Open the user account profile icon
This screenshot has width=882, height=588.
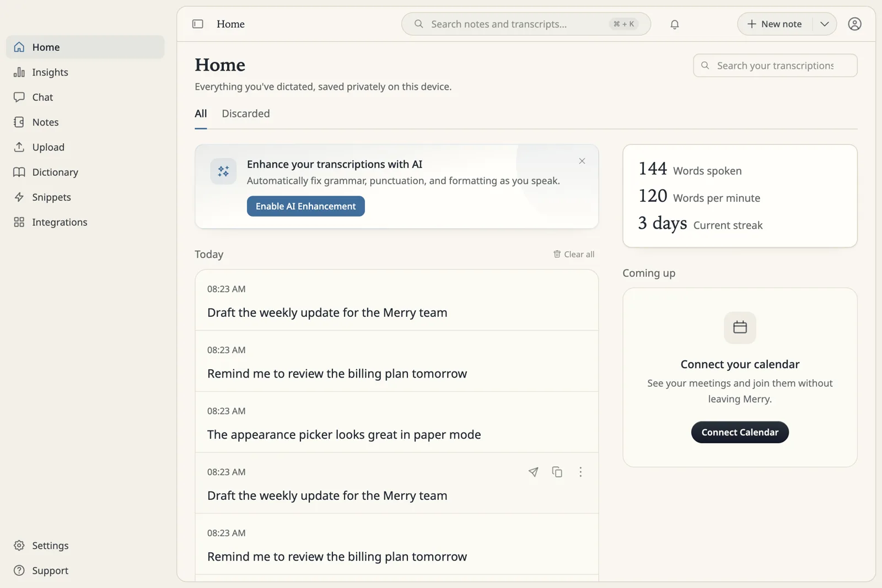pyautogui.click(x=854, y=24)
